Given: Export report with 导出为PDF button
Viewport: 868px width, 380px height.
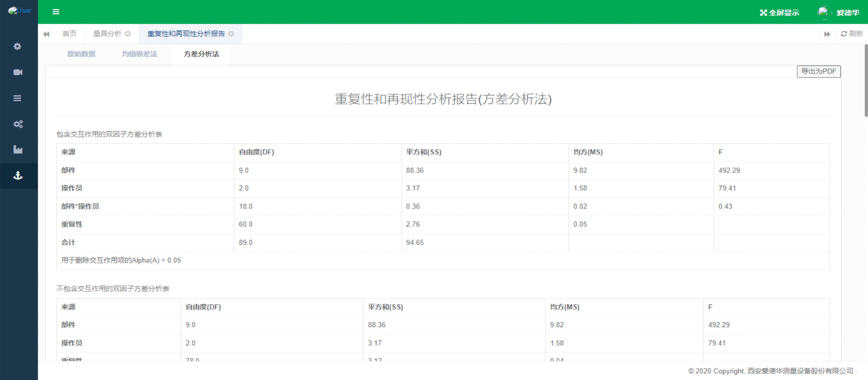Looking at the screenshot, I should click(818, 71).
